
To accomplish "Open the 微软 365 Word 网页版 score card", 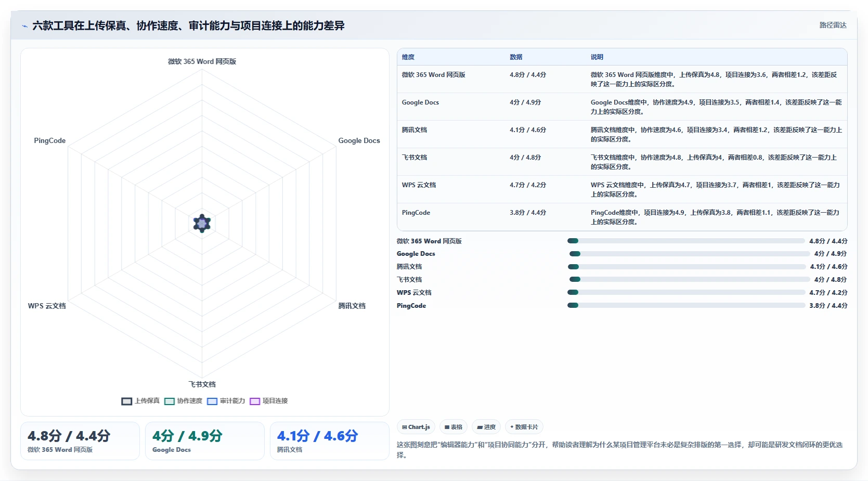I will click(80, 441).
